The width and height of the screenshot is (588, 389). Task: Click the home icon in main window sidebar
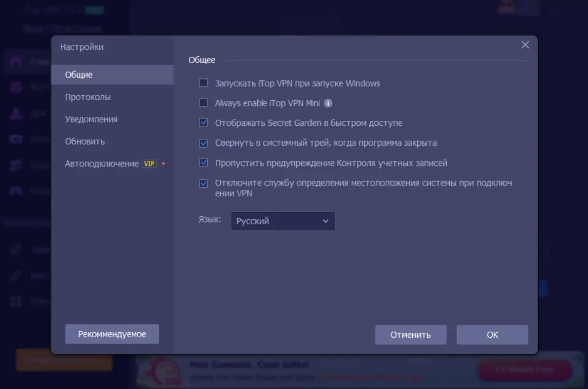(x=16, y=62)
